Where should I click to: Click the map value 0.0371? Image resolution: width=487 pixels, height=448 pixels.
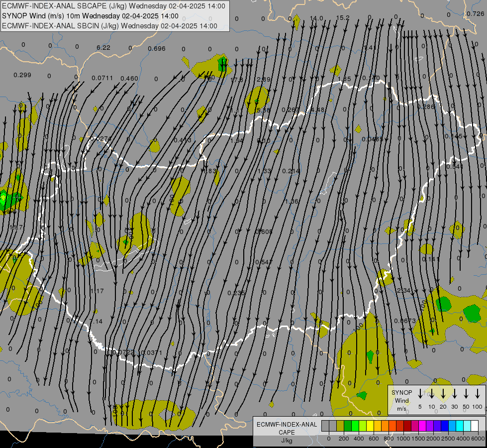(x=151, y=352)
